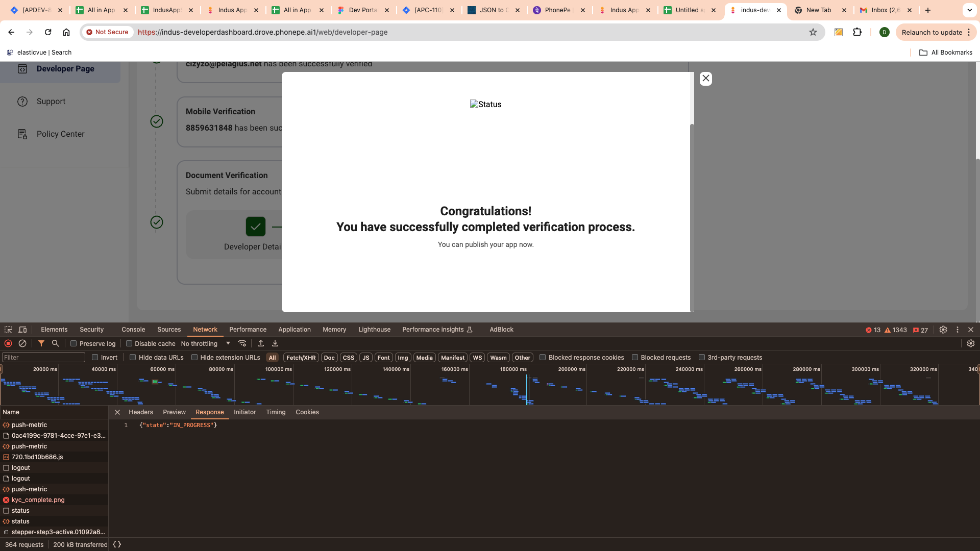Image resolution: width=980 pixels, height=551 pixels.
Task: Open Support in the sidebar
Action: (x=51, y=102)
